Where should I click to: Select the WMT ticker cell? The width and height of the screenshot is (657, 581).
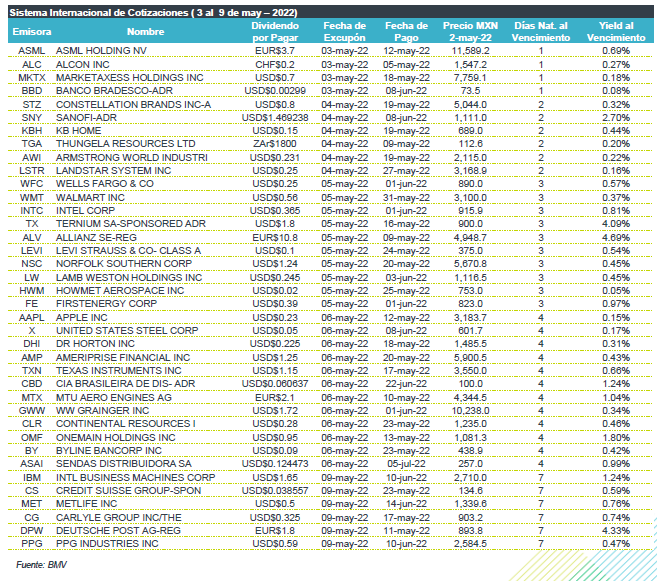(31, 198)
